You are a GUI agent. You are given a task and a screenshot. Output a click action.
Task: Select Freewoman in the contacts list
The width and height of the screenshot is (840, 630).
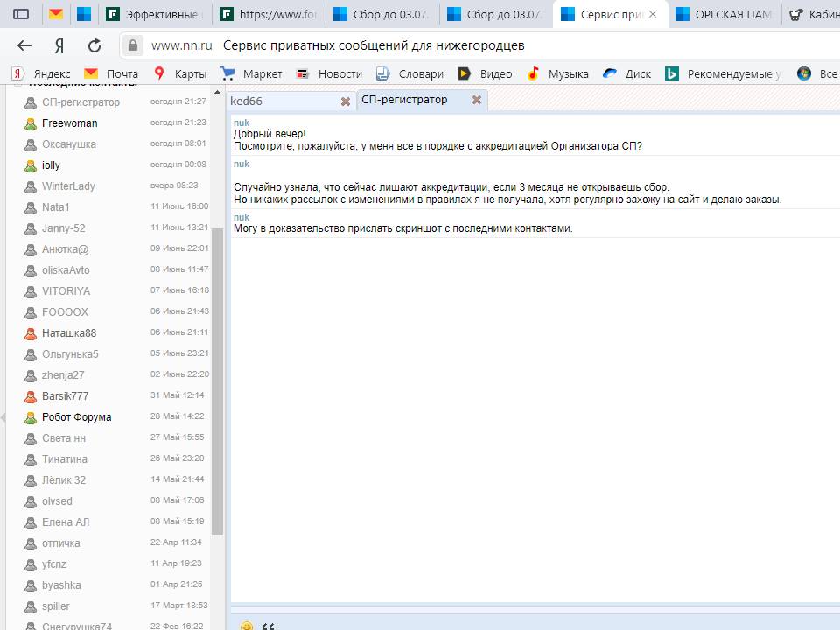70,123
